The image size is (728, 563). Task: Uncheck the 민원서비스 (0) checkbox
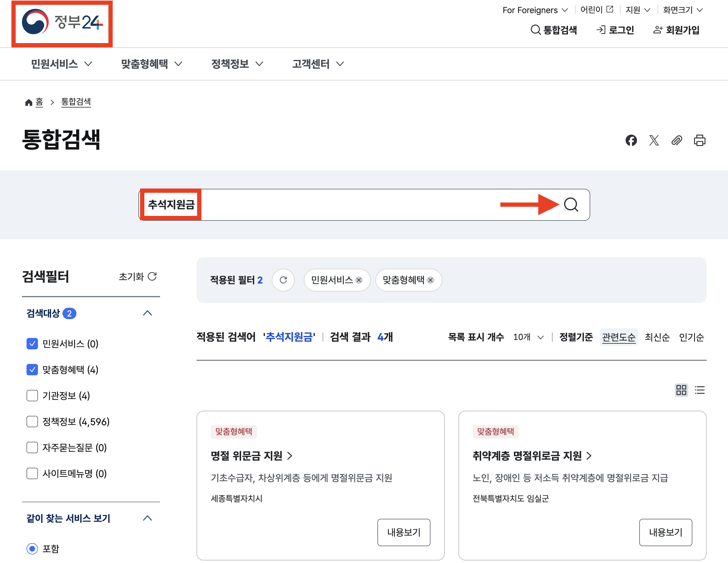tap(32, 344)
